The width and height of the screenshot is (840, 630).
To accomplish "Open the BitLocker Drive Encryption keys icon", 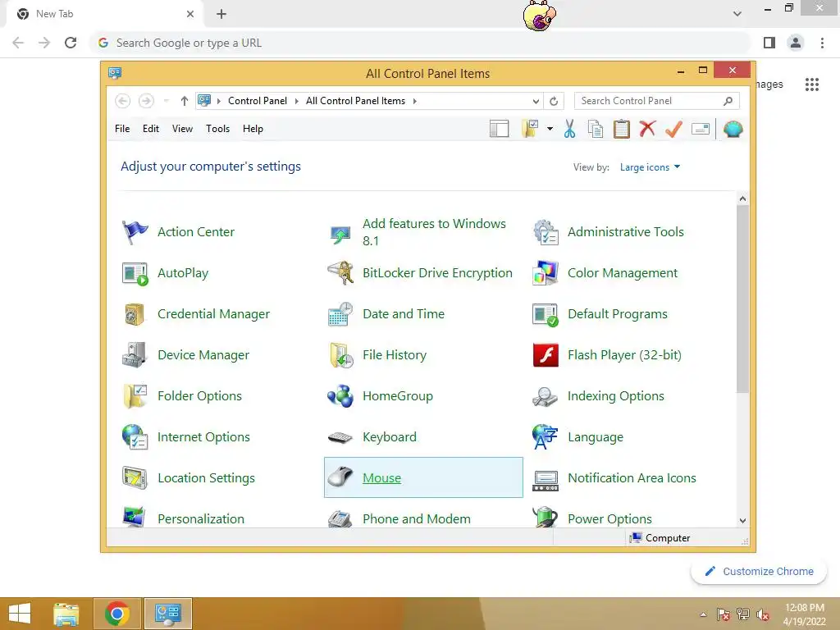I will 340,273.
